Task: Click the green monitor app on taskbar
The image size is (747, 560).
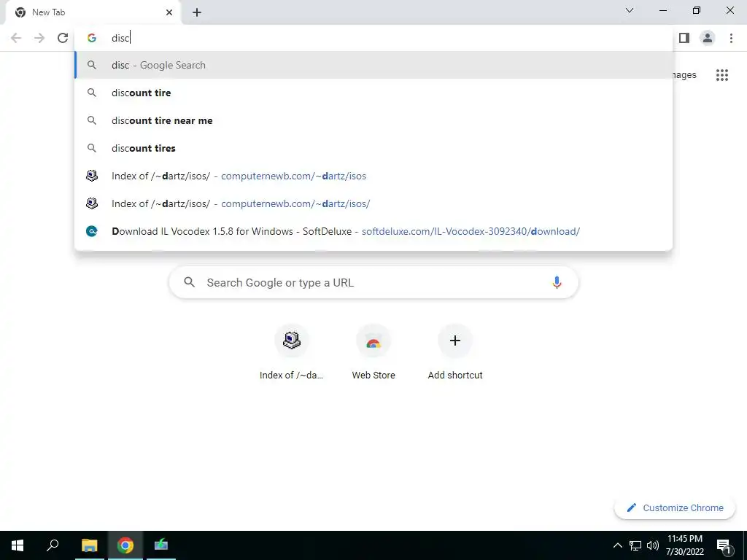Action: click(161, 545)
